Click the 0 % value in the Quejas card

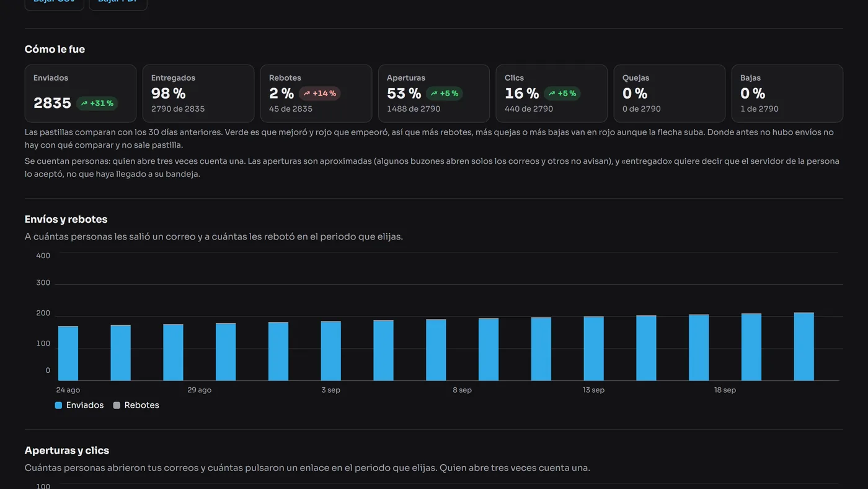[635, 94]
